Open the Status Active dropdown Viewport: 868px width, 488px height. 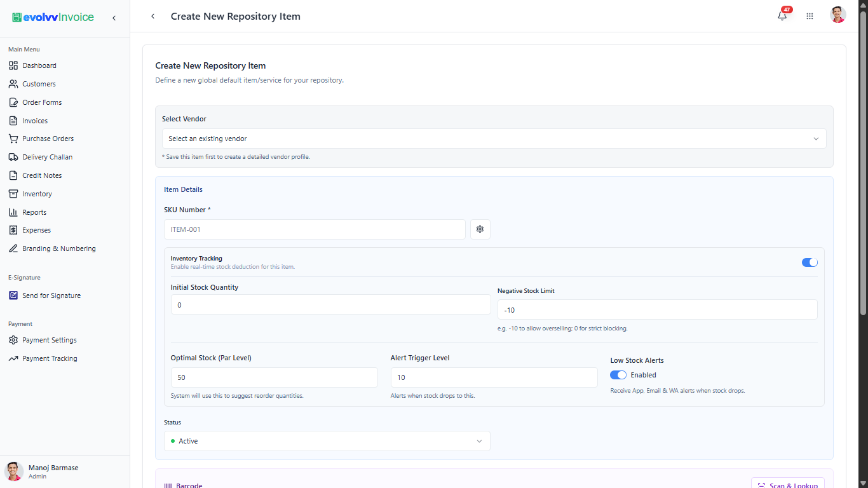tap(327, 441)
